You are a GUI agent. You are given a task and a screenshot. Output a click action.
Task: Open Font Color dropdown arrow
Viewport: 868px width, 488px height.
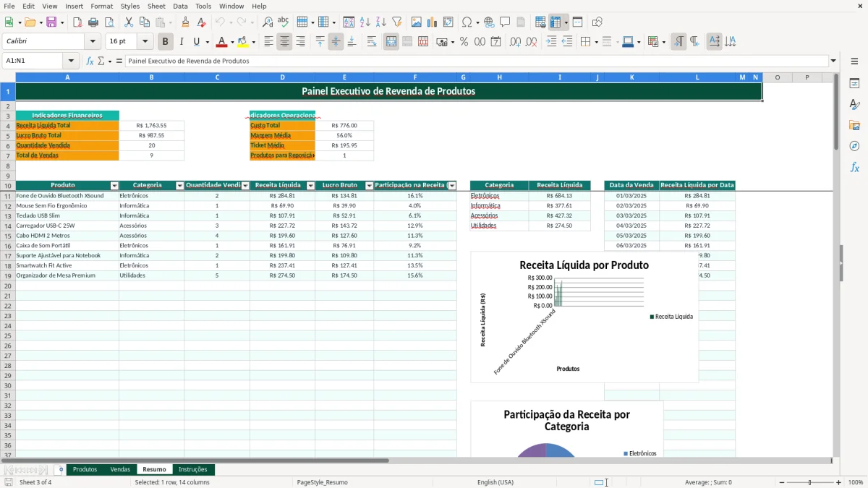point(231,42)
